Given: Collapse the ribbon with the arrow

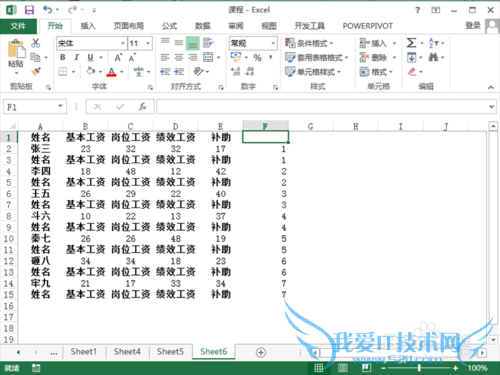Looking at the screenshot, I should click(491, 87).
